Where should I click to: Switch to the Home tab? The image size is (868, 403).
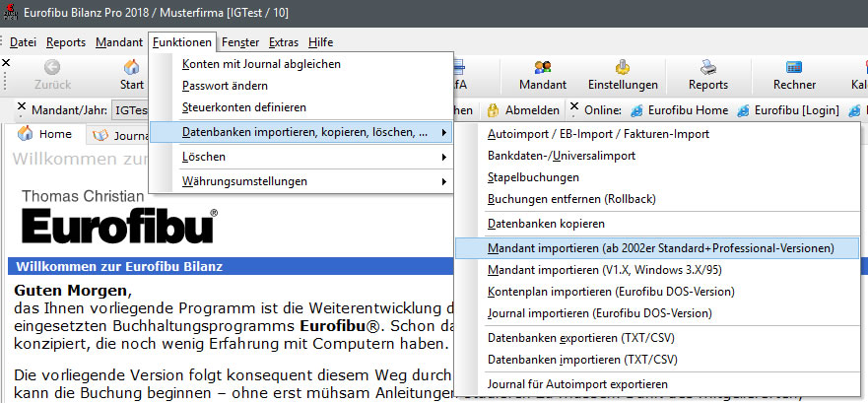(x=45, y=134)
